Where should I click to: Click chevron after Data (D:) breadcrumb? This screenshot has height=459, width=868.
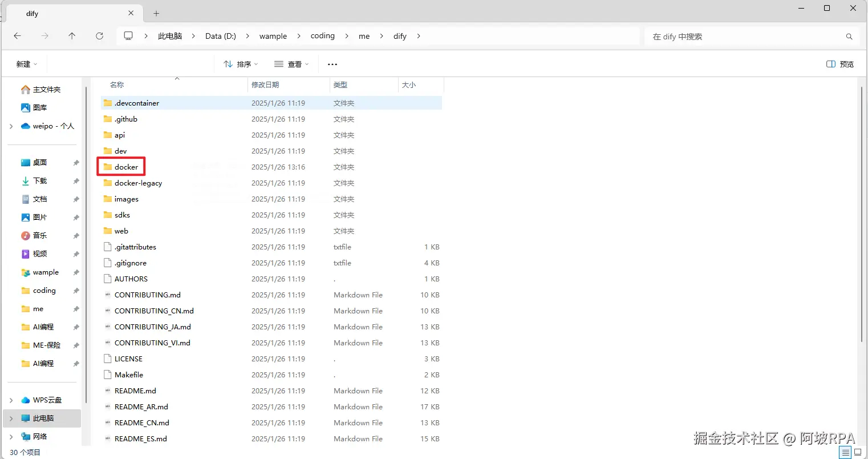coord(248,36)
